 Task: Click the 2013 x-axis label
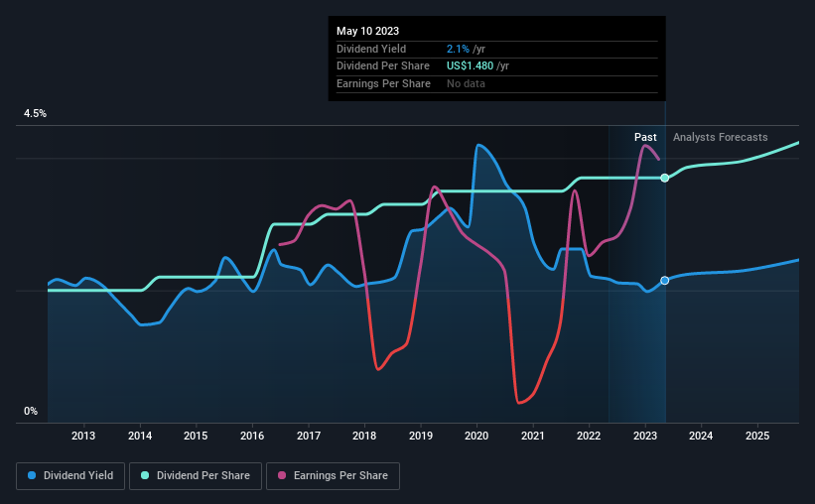83,436
